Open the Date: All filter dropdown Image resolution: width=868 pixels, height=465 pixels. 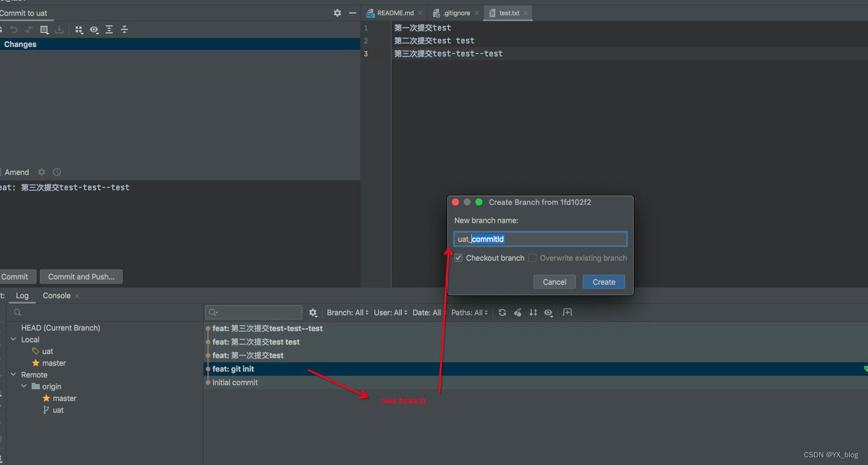click(427, 312)
